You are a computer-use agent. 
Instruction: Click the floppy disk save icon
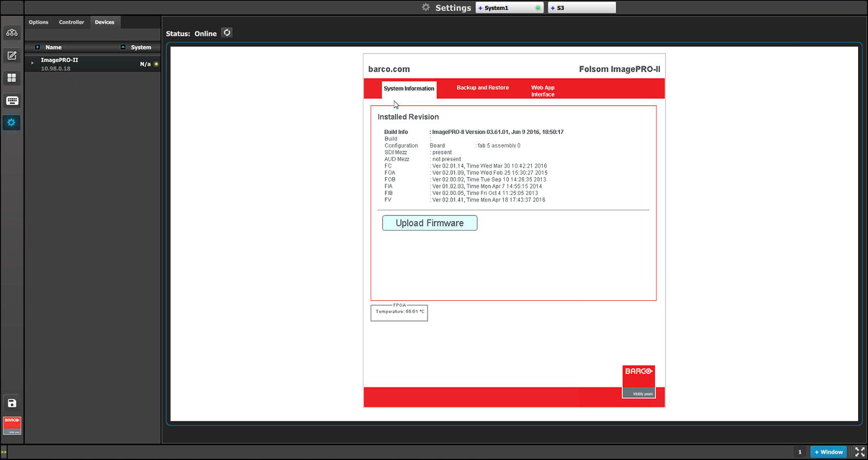[12, 403]
